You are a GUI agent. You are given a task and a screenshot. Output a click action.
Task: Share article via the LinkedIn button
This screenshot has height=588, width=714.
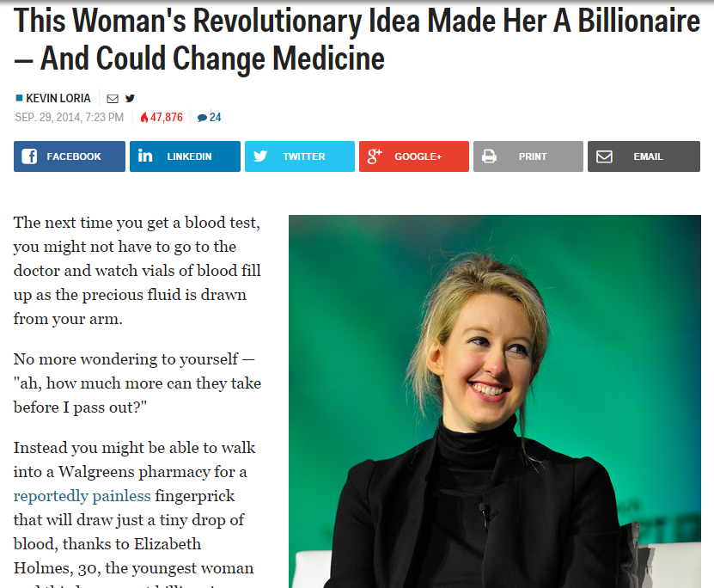[x=185, y=156]
